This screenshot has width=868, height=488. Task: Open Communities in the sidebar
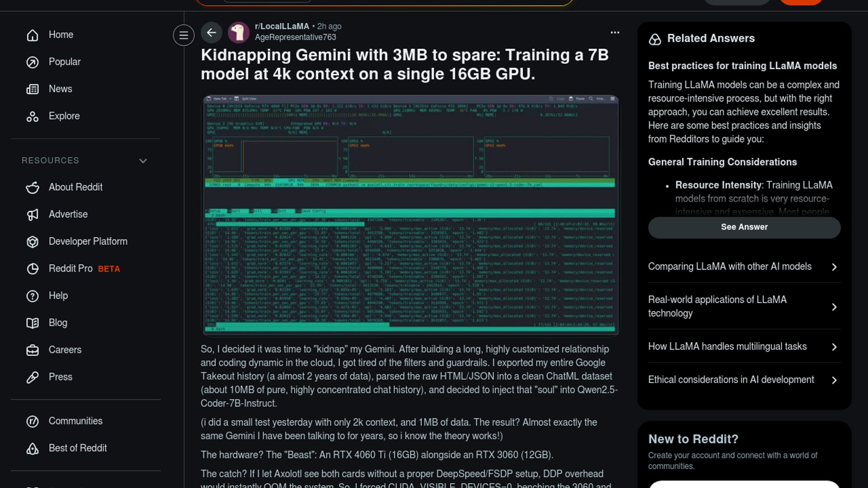coord(75,421)
